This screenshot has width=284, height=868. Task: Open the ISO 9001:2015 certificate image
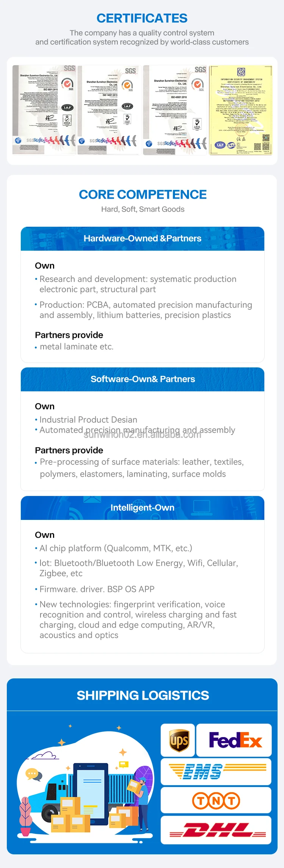tap(44, 110)
